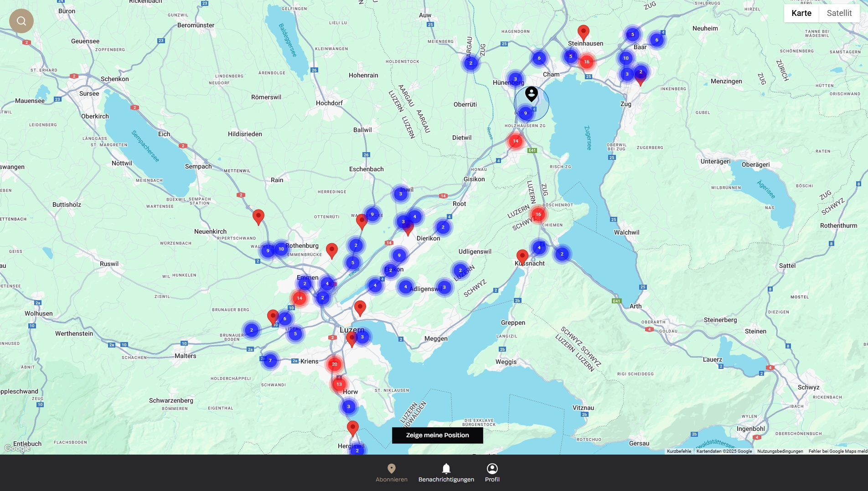The image size is (868, 491).
Task: Click the 'Kartendaten ©2025 Google' text
Action: [724, 451]
